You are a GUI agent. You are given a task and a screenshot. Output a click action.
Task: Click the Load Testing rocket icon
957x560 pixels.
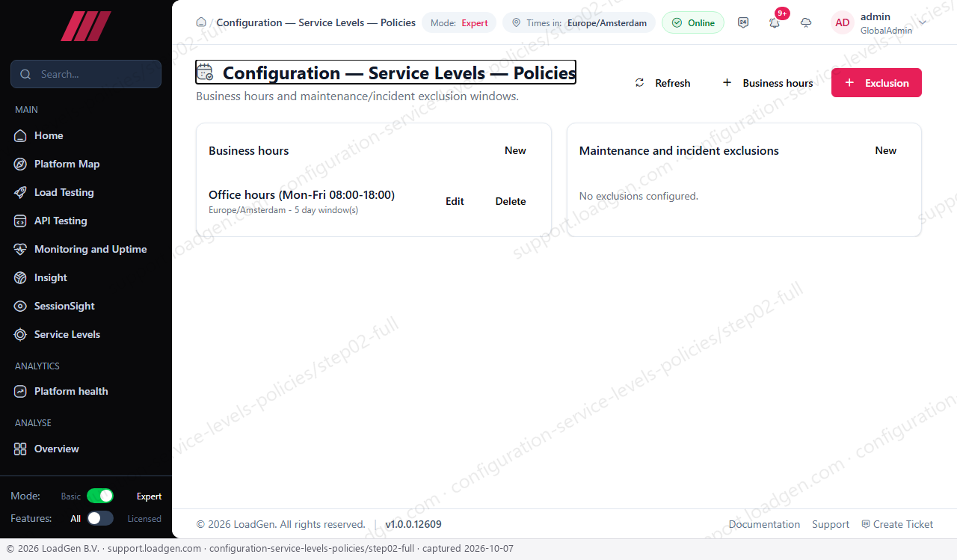click(20, 192)
